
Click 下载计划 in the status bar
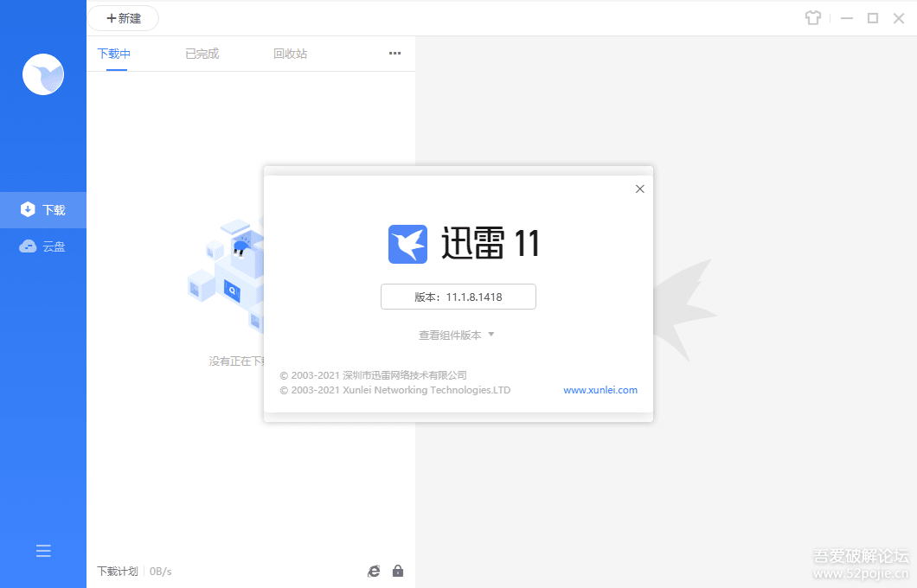pos(117,572)
